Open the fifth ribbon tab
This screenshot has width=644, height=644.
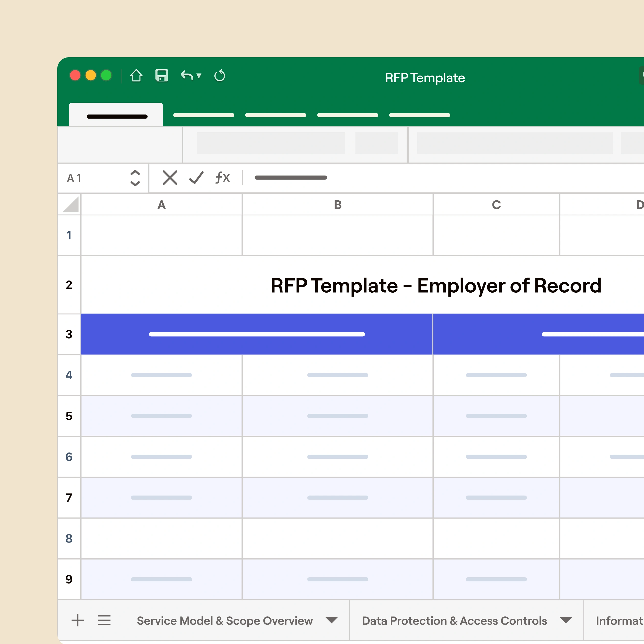click(420, 115)
